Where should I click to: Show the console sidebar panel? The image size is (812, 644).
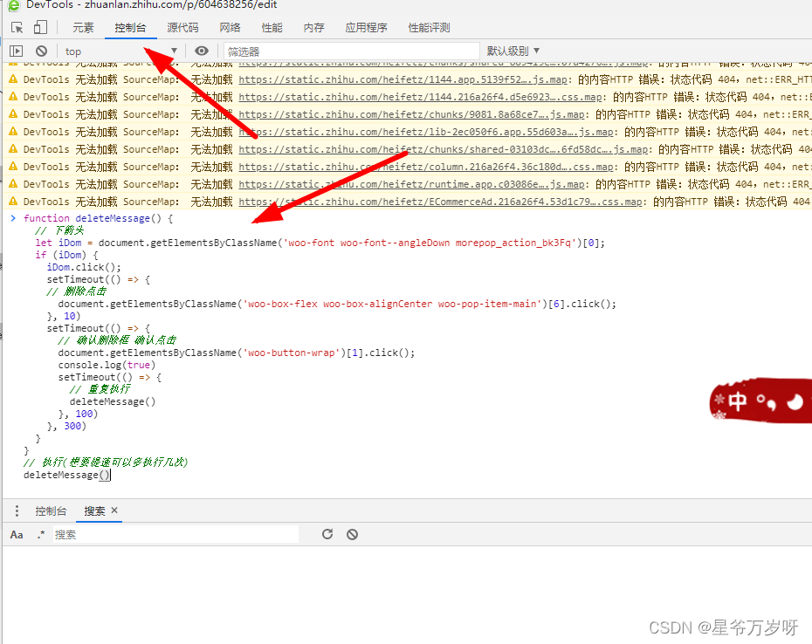click(16, 51)
